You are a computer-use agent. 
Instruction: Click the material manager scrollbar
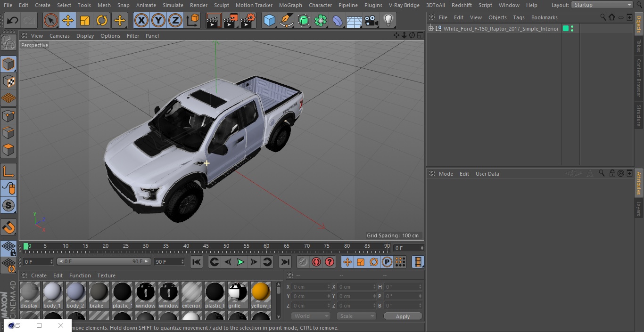tap(279, 300)
